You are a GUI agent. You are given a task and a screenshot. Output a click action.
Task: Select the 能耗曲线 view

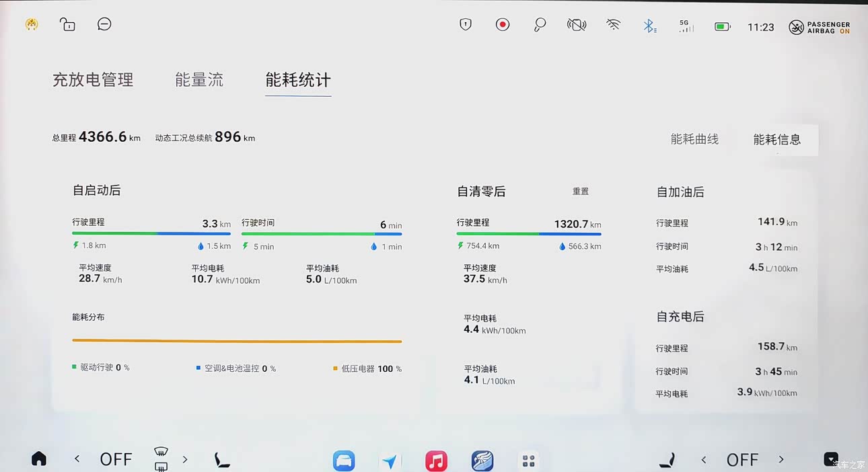coord(694,139)
